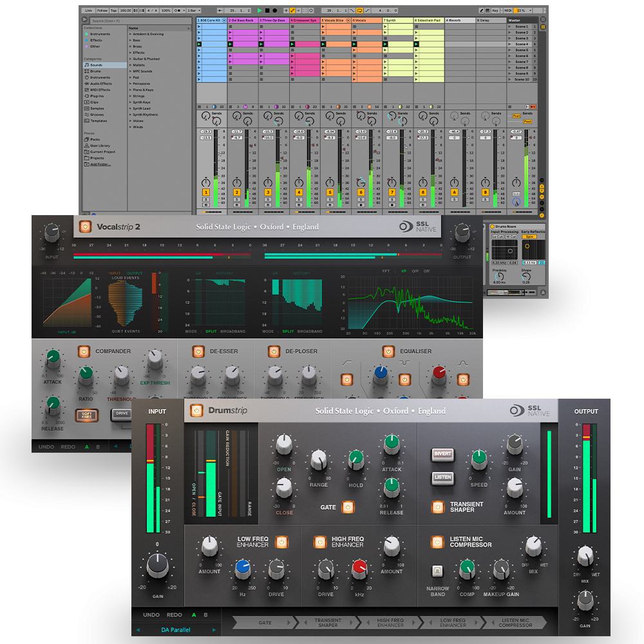
Task: Click the Link button in the toolbar
Action: pyautogui.click(x=90, y=10)
